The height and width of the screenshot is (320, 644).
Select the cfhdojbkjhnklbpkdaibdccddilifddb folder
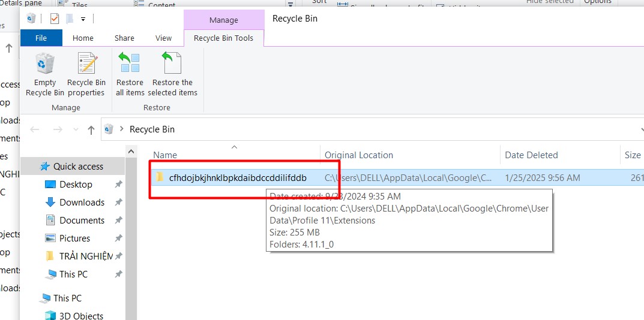pyautogui.click(x=237, y=177)
